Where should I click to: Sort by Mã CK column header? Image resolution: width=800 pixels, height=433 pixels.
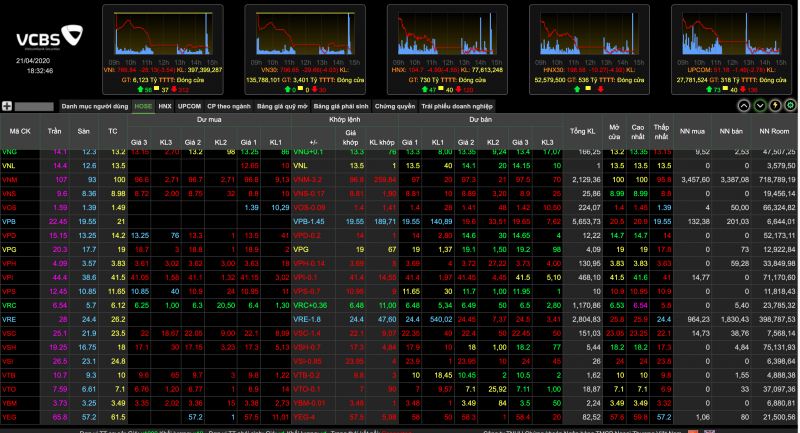pos(20,131)
